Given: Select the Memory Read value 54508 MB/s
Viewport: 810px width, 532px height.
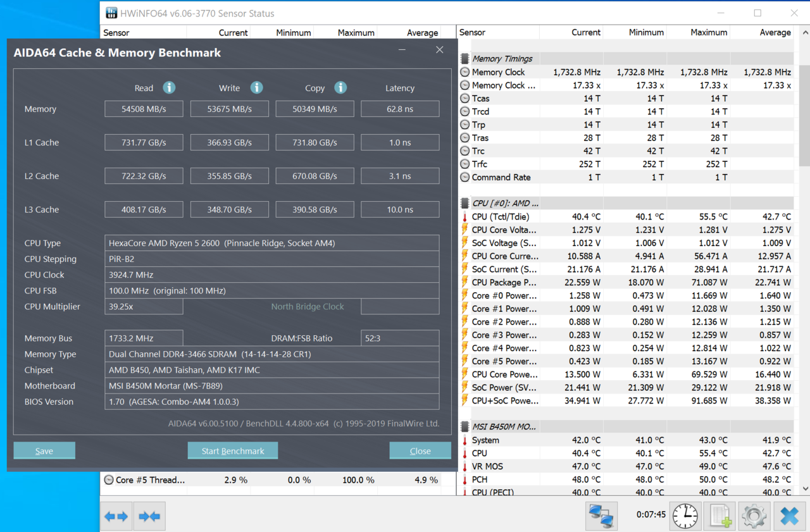Looking at the screenshot, I should (x=144, y=109).
